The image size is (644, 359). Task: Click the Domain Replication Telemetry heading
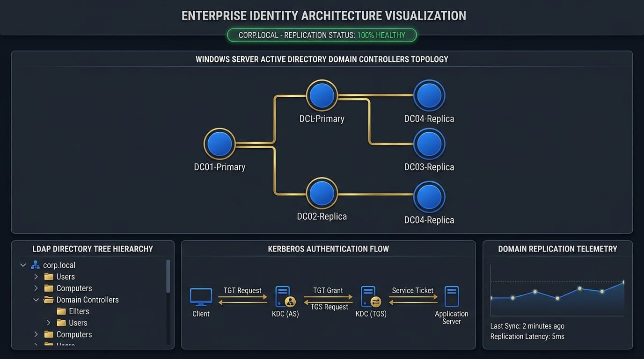557,249
